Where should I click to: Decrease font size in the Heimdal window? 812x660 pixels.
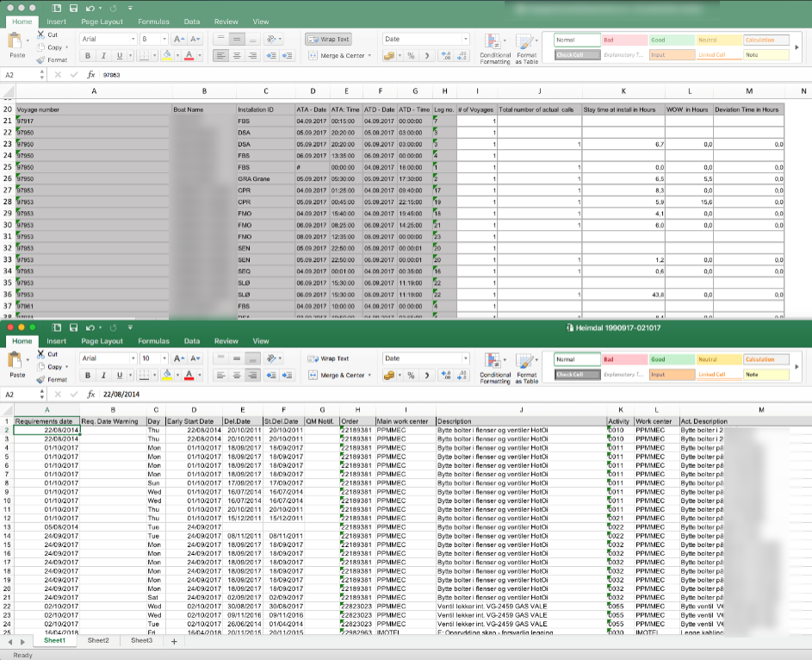[x=195, y=358]
